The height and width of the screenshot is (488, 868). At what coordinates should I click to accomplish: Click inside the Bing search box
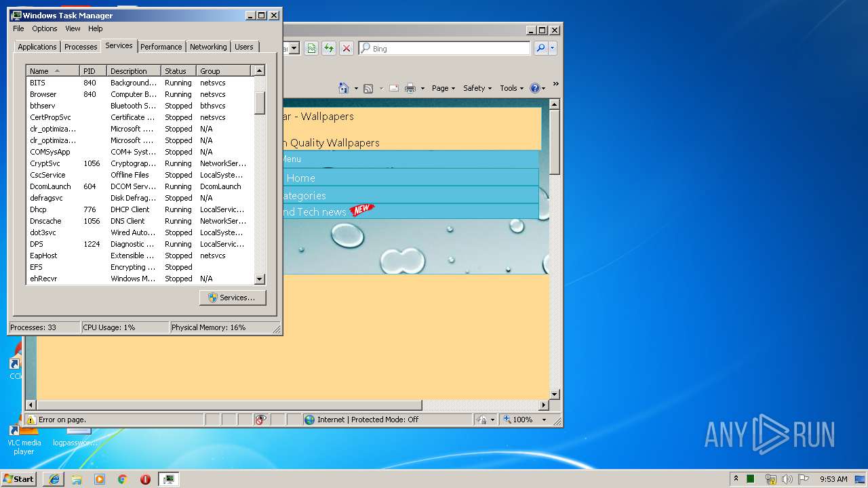pyautogui.click(x=444, y=48)
